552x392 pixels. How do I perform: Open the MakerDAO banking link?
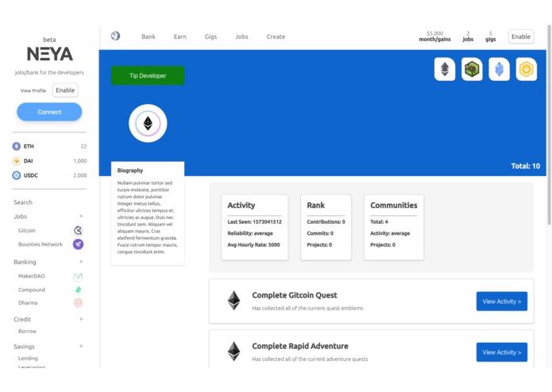pyautogui.click(x=31, y=276)
